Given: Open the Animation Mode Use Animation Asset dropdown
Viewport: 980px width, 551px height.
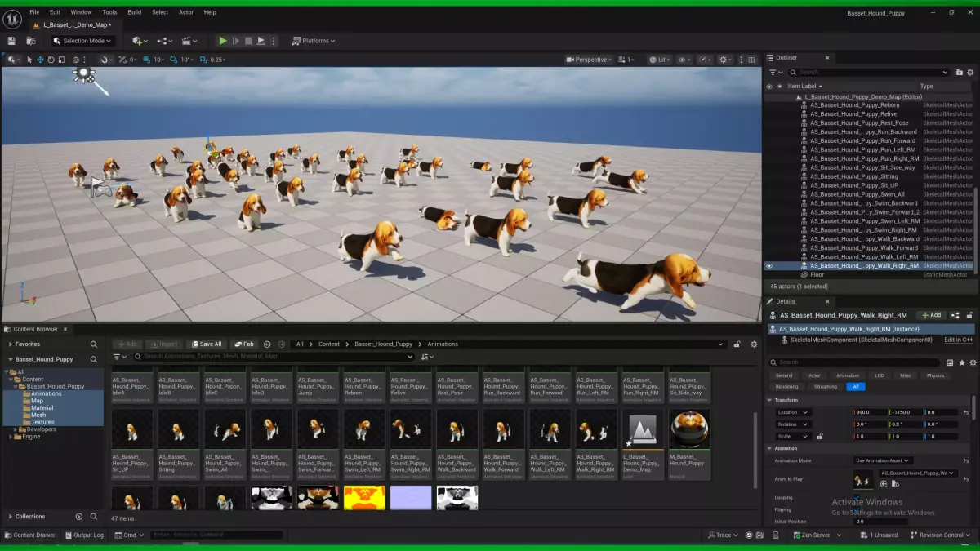Looking at the screenshot, I should tap(883, 460).
